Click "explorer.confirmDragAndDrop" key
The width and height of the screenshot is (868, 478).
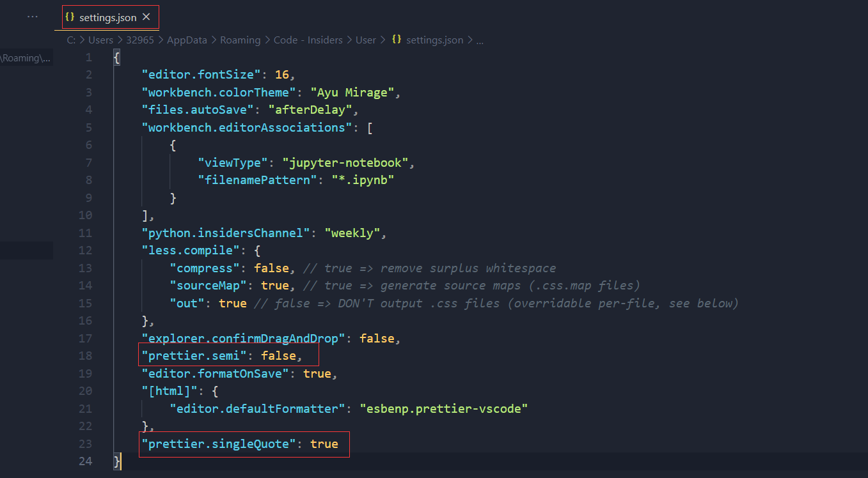(244, 339)
